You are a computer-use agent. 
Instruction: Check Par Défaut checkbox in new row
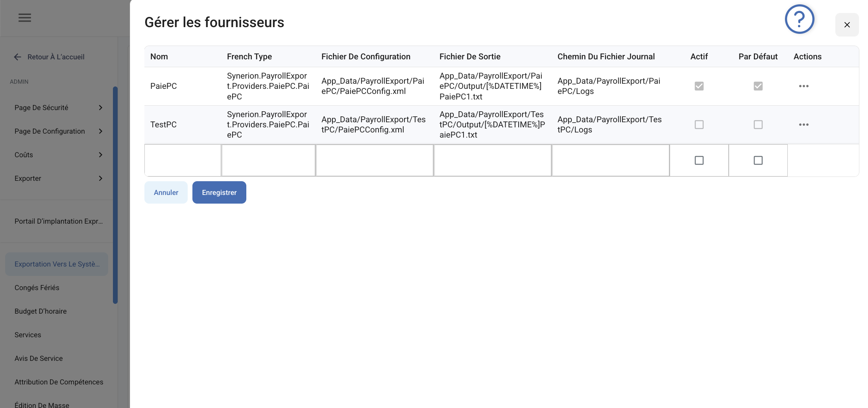pyautogui.click(x=758, y=160)
